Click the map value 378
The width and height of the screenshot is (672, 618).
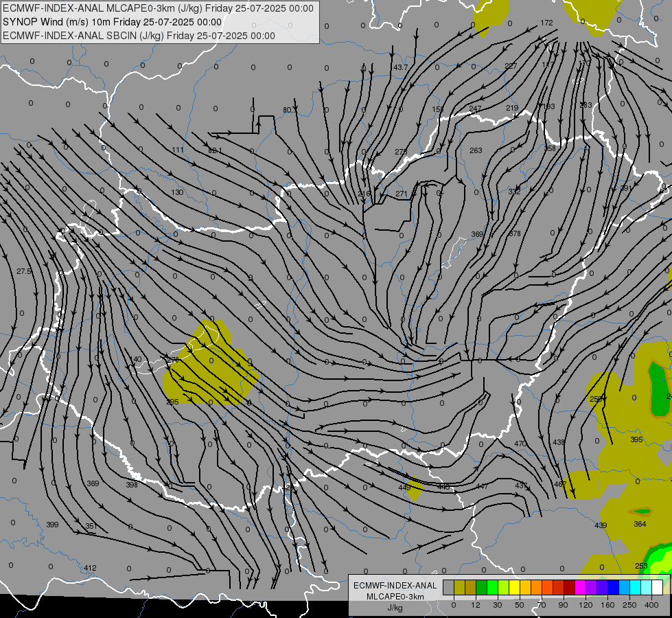coord(515,233)
